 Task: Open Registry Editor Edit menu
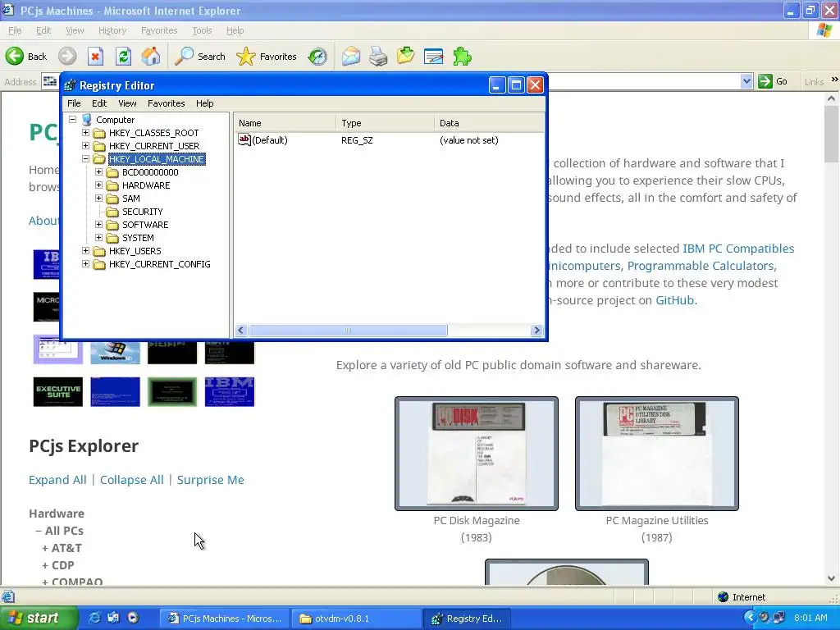tap(99, 103)
